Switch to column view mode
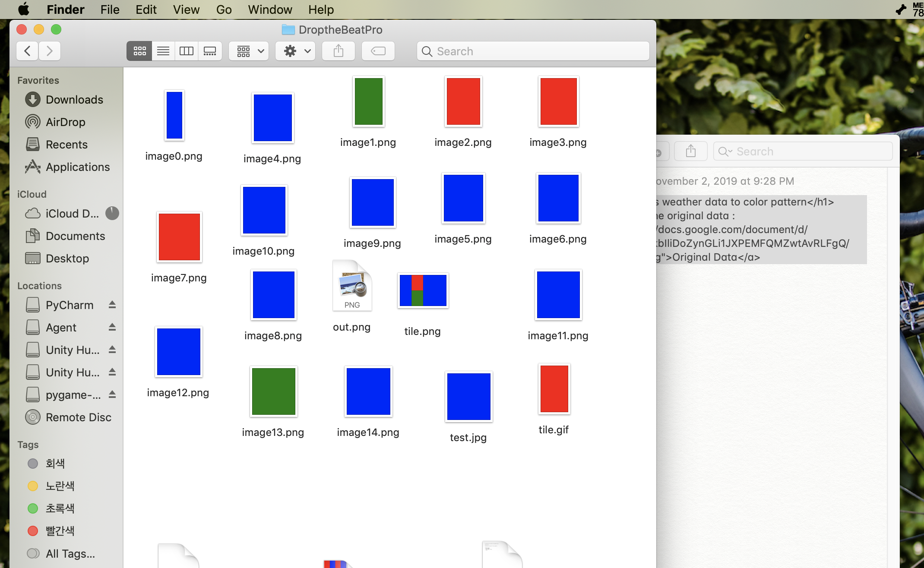924x568 pixels. click(187, 51)
